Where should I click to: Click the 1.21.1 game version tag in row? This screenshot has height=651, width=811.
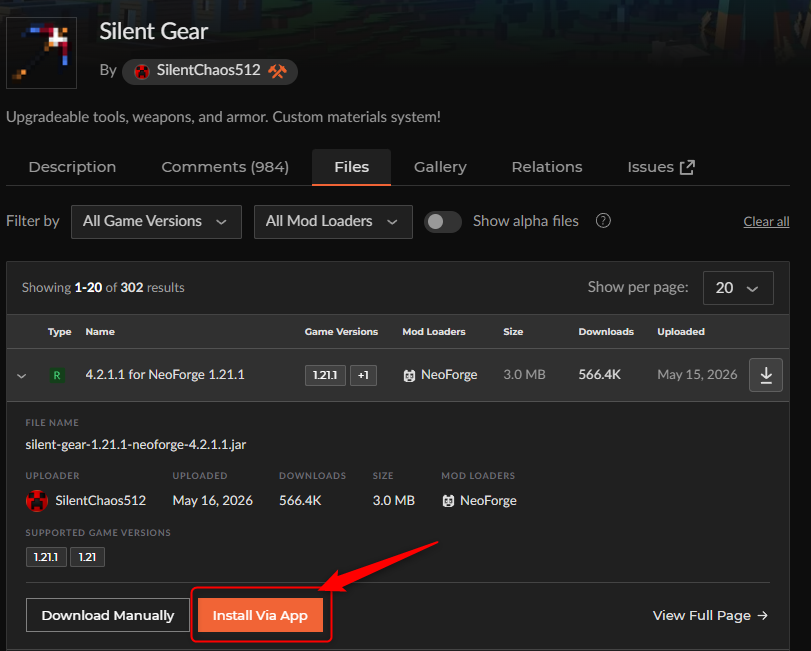(x=325, y=375)
